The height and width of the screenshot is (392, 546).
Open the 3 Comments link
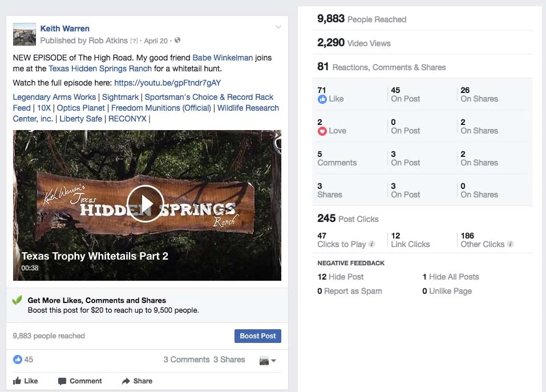point(187,359)
